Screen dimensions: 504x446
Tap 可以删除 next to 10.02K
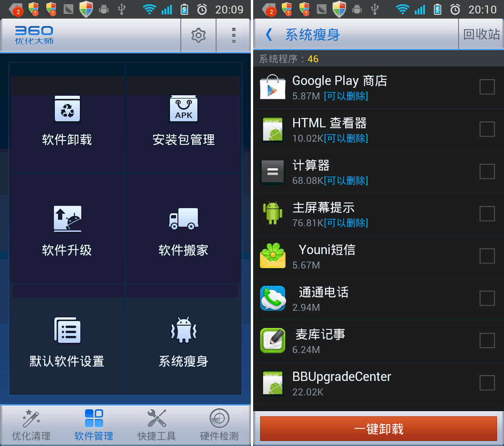[x=346, y=138]
